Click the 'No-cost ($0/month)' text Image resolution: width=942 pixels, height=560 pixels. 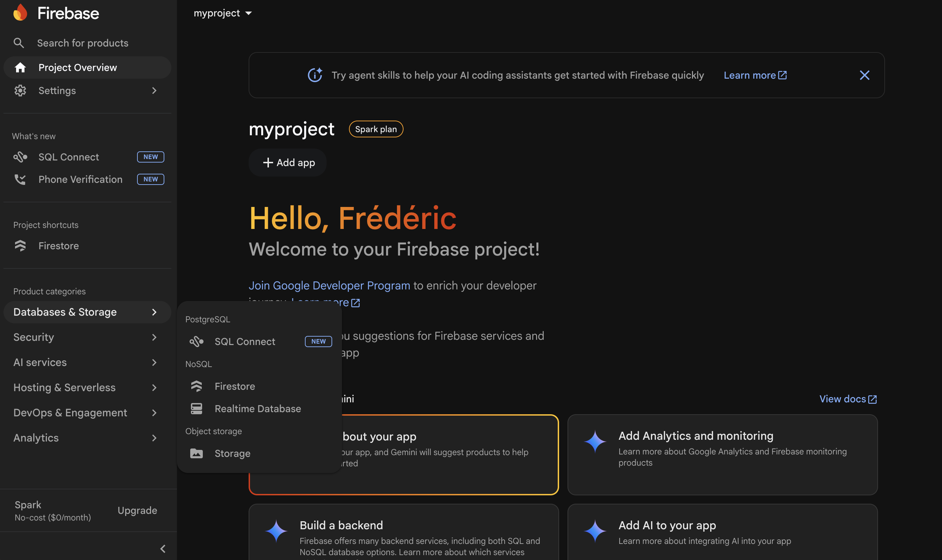[53, 517]
